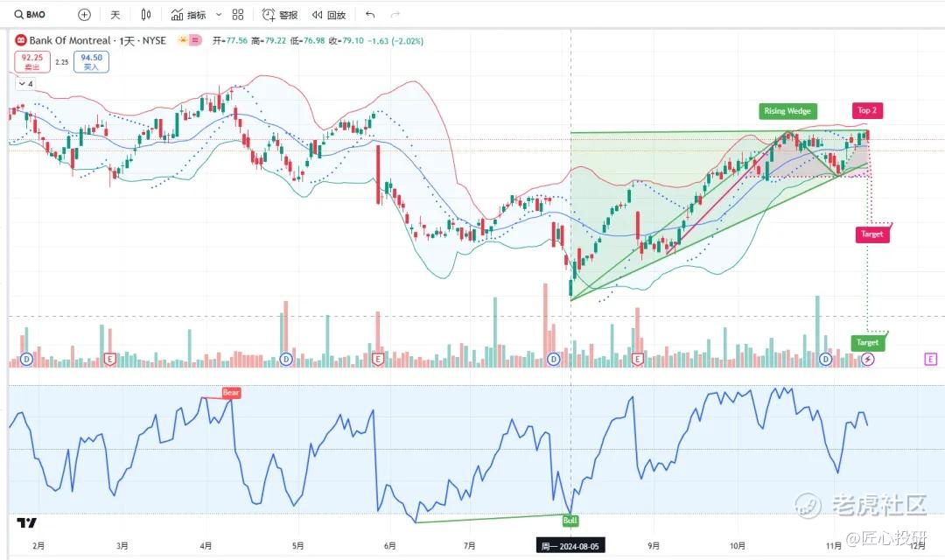Click the 2月 time axis label
The image size is (945, 560).
coord(38,545)
